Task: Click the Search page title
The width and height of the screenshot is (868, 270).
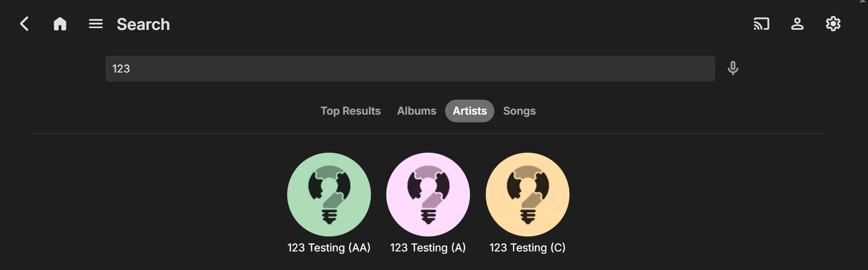Action: click(143, 24)
